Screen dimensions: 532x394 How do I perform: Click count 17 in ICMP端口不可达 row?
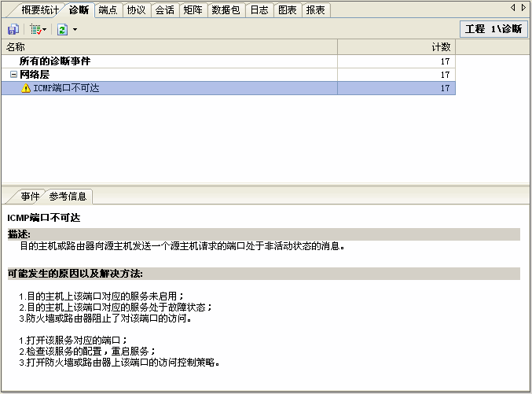pyautogui.click(x=445, y=88)
